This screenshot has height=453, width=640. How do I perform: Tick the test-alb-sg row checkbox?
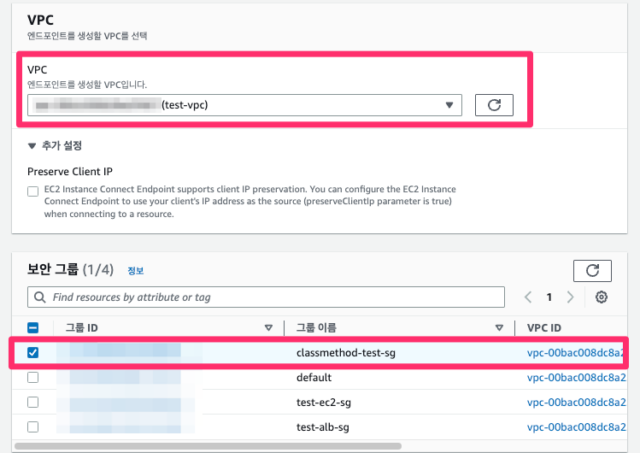pyautogui.click(x=33, y=427)
